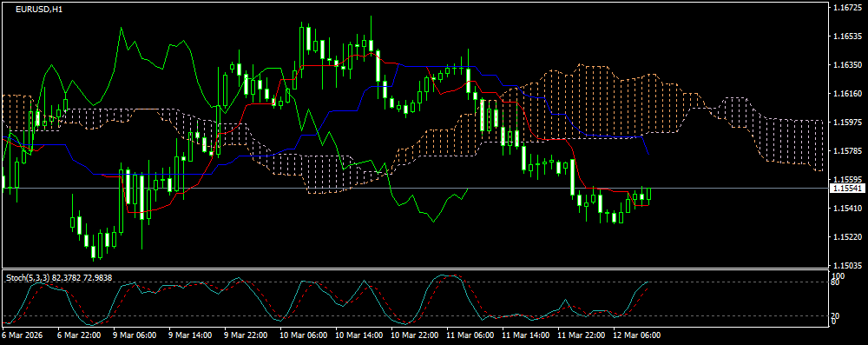Click price scale value 1.15975
This screenshot has height=345, width=868.
point(848,122)
